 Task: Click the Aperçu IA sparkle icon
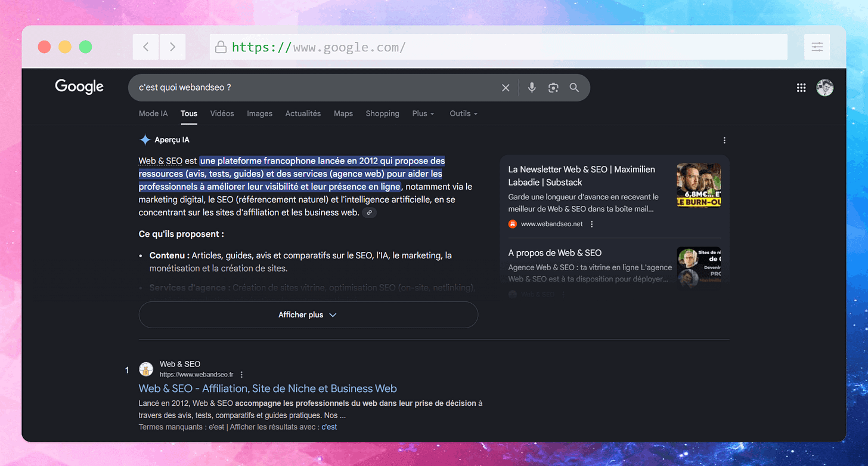point(145,139)
